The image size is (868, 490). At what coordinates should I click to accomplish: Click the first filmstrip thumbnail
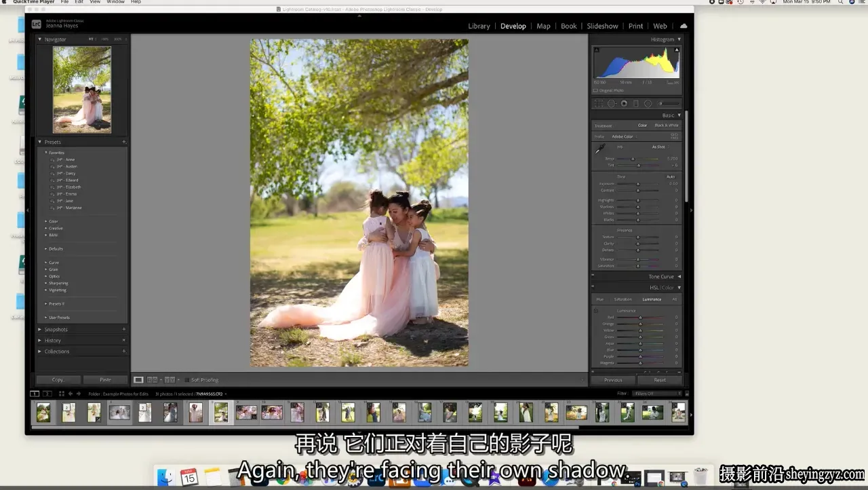[43, 412]
